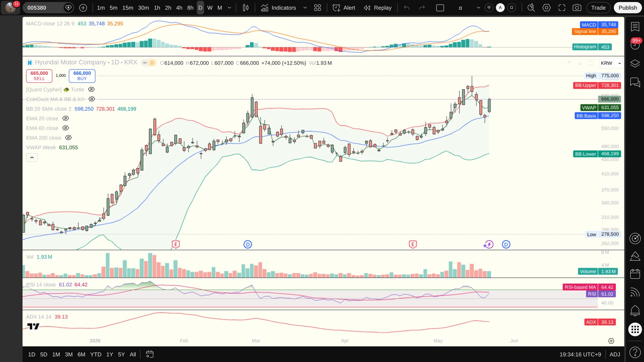This screenshot has height=362, width=644.
Task: Open the KRW currency dropdown
Action: tap(611, 63)
